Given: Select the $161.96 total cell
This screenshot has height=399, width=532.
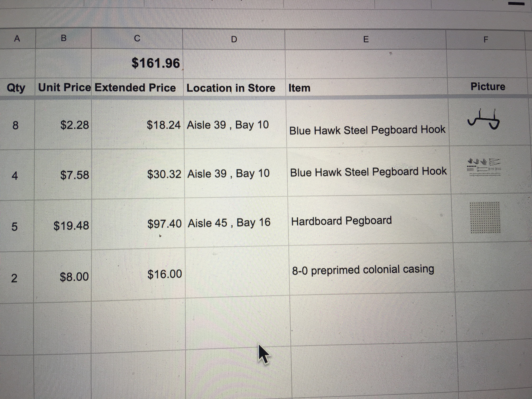Looking at the screenshot, I should pyautogui.click(x=156, y=63).
